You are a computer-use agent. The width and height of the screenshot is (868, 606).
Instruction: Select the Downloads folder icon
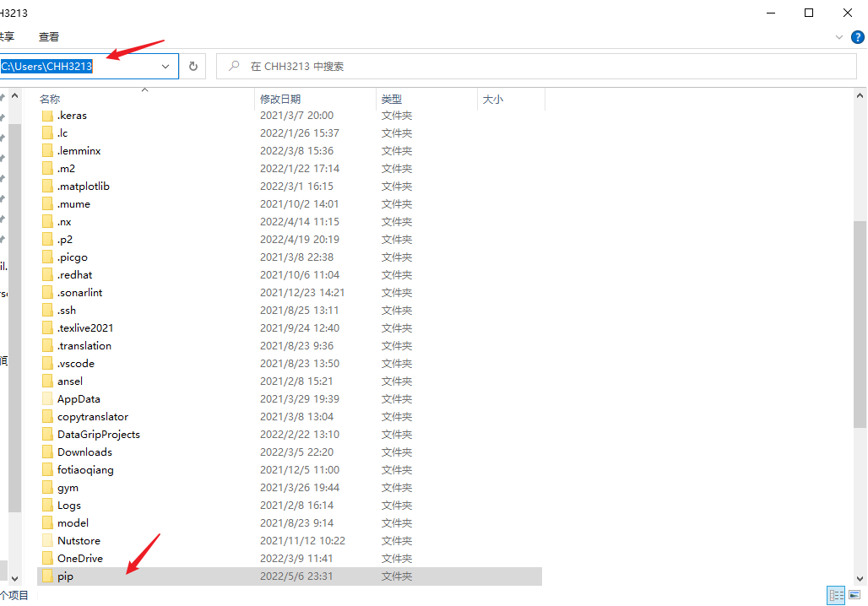(x=48, y=452)
